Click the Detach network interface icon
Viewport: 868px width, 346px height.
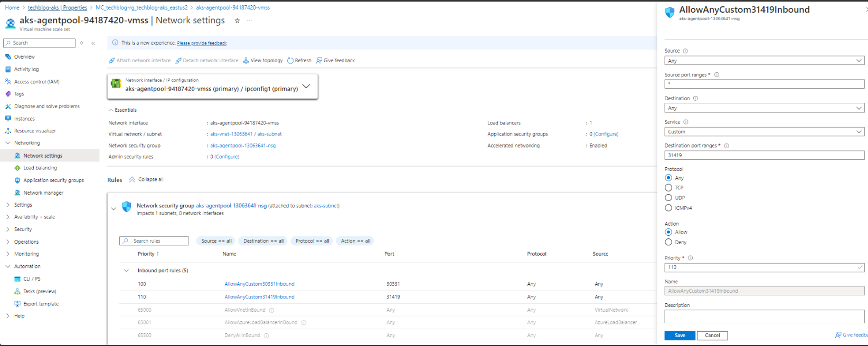pos(178,61)
